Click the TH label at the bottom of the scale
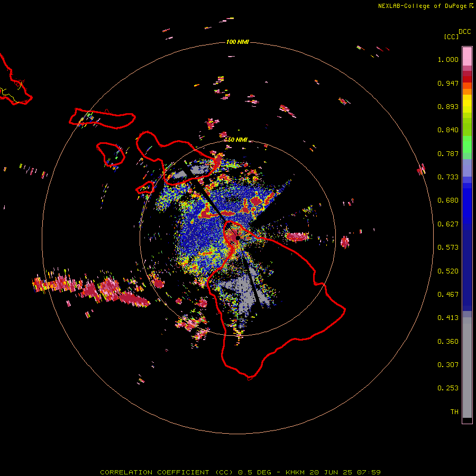Viewport: 476px width, 476px height. pos(454,412)
